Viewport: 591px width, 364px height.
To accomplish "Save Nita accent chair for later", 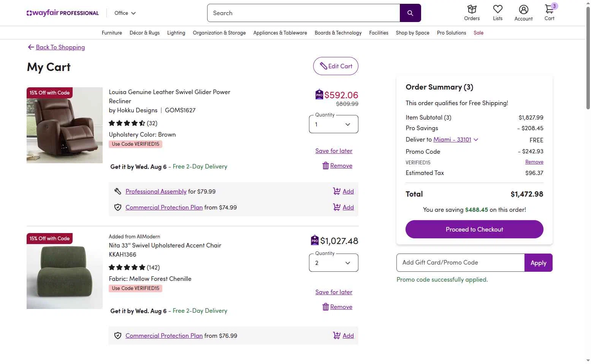I will click(x=334, y=292).
